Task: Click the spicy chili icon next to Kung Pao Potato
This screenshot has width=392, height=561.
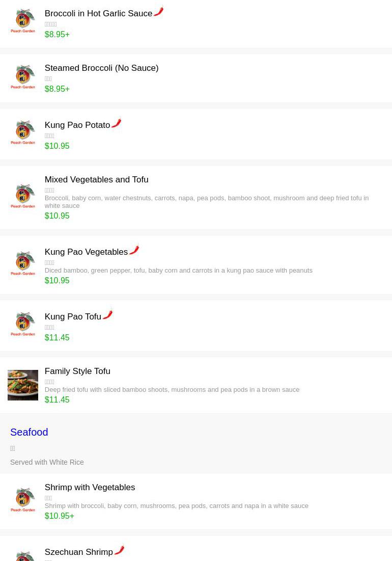Action: click(x=117, y=123)
